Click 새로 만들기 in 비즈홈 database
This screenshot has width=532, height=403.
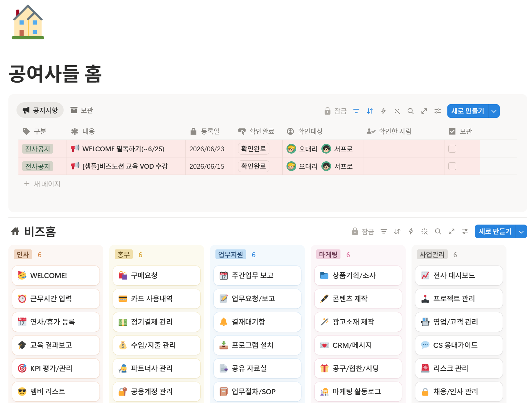pos(495,231)
